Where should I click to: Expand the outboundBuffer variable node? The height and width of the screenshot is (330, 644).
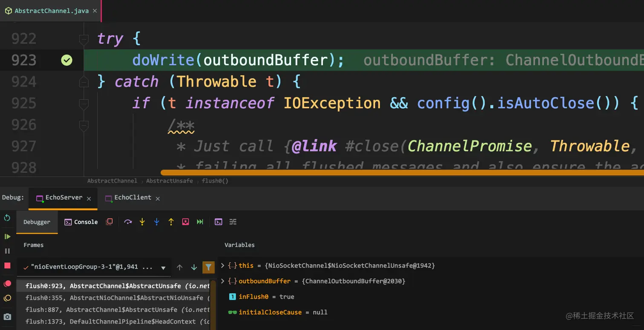tap(222, 281)
